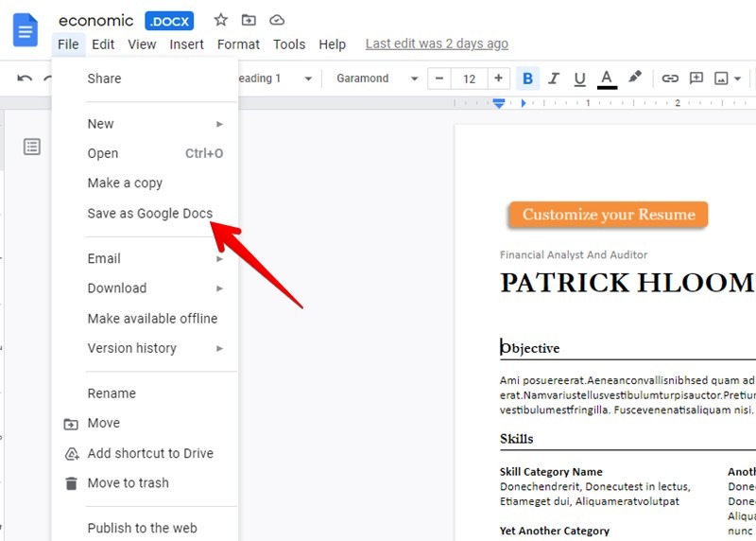
Task: Click the folder icon beside the Move entry
Action: (71, 424)
